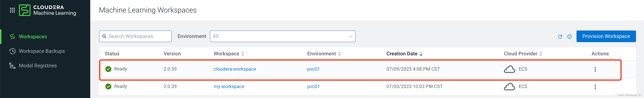The width and height of the screenshot is (644, 98).
Task: Sort table by Cloud Provider column
Action: pyautogui.click(x=541, y=54)
